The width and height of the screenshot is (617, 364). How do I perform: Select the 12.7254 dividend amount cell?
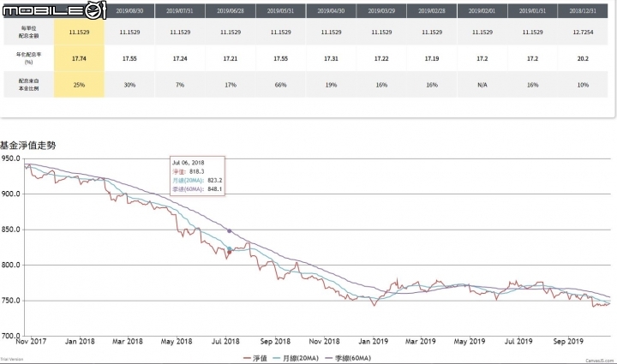583,32
